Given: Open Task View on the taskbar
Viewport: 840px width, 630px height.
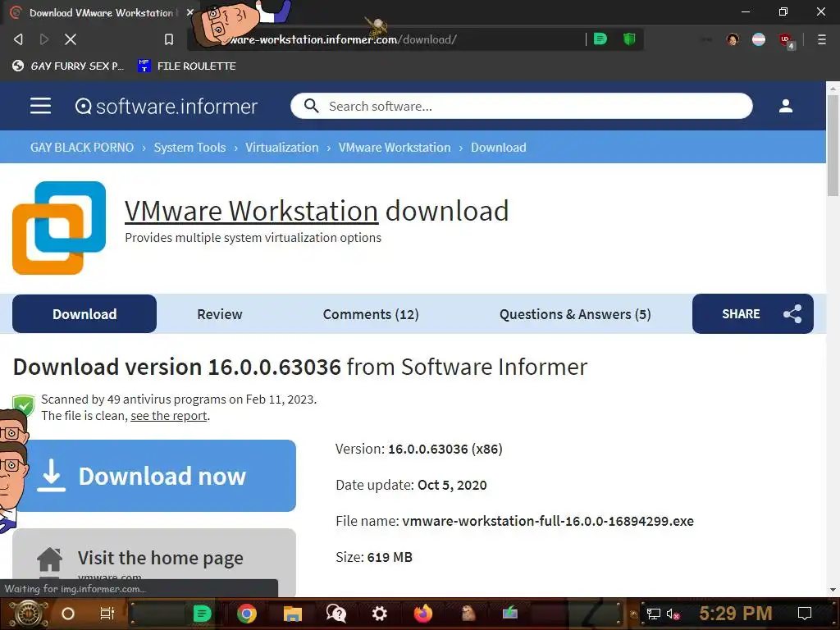Looking at the screenshot, I should (x=107, y=614).
